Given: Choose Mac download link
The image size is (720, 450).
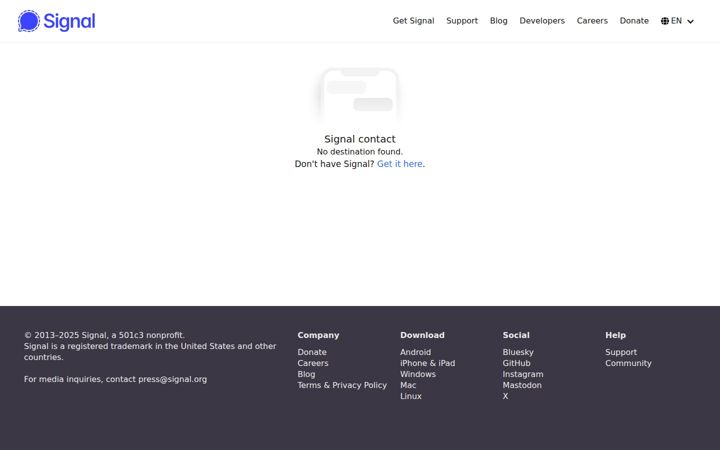Looking at the screenshot, I should [x=408, y=385].
